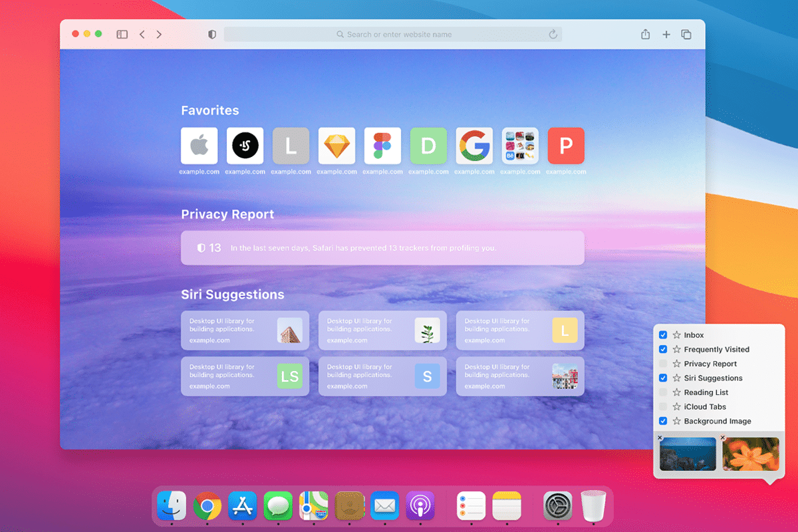This screenshot has width=798, height=532.
Task: Go forward with the right chevron
Action: (x=159, y=35)
